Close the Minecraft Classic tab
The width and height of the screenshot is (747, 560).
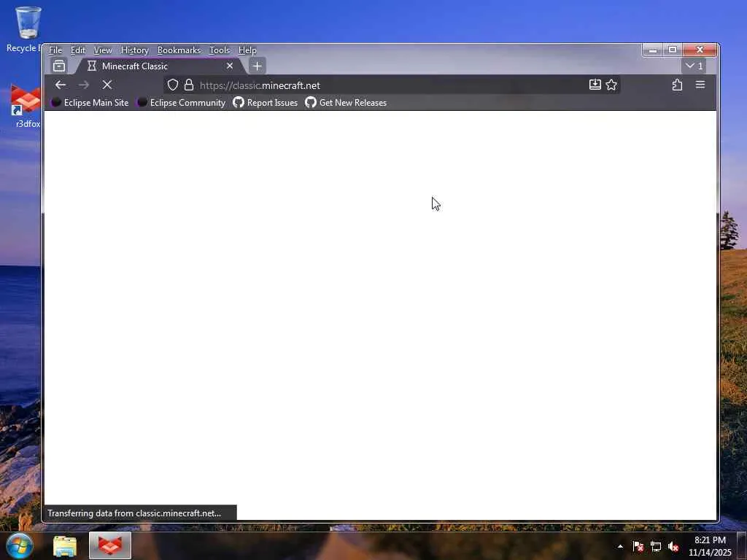coord(230,66)
